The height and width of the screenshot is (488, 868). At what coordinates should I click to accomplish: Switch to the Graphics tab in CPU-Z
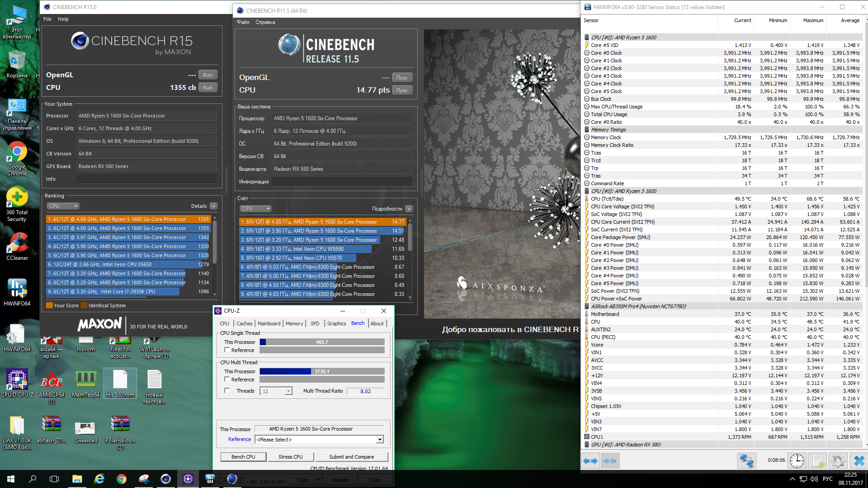[x=336, y=324]
